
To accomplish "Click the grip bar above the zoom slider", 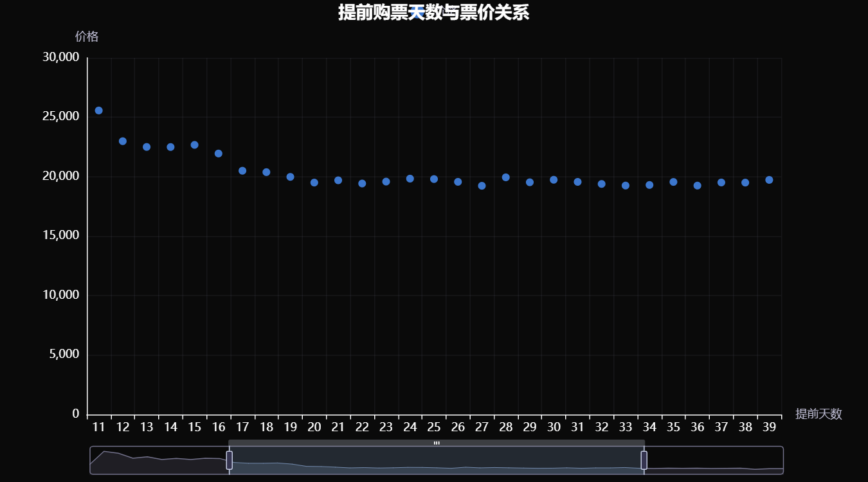I will pos(437,443).
